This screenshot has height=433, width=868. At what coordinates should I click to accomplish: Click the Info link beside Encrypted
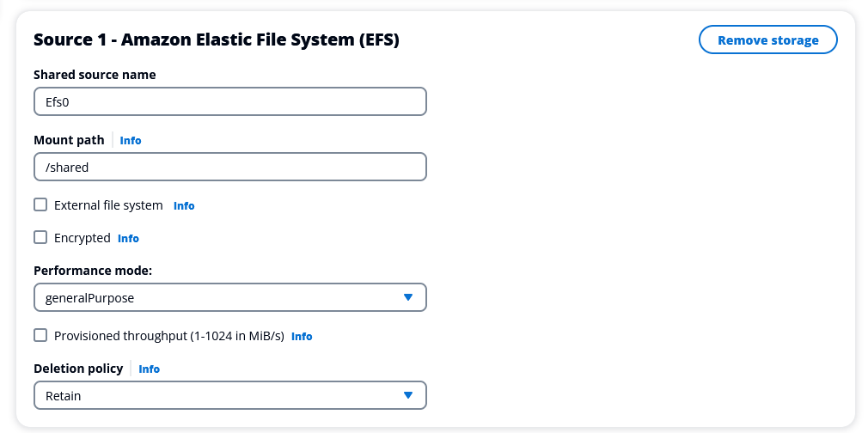[x=128, y=238]
